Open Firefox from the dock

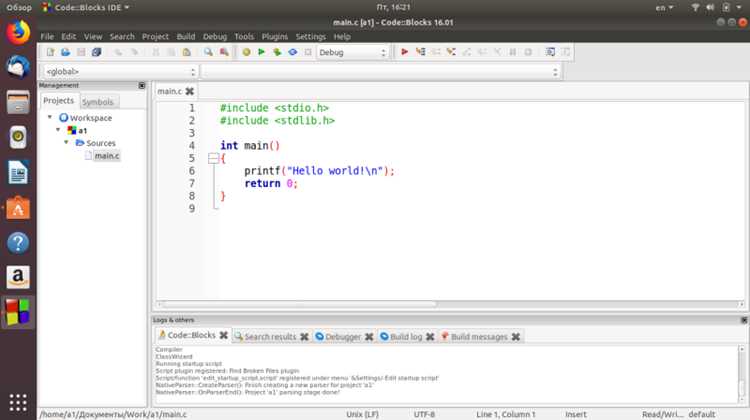pyautogui.click(x=18, y=33)
